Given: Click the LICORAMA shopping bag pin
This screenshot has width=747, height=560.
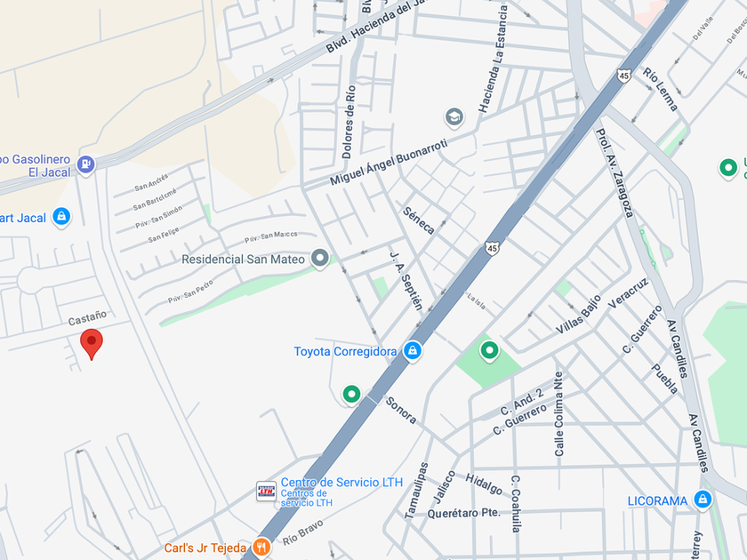Looking at the screenshot, I should [703, 500].
